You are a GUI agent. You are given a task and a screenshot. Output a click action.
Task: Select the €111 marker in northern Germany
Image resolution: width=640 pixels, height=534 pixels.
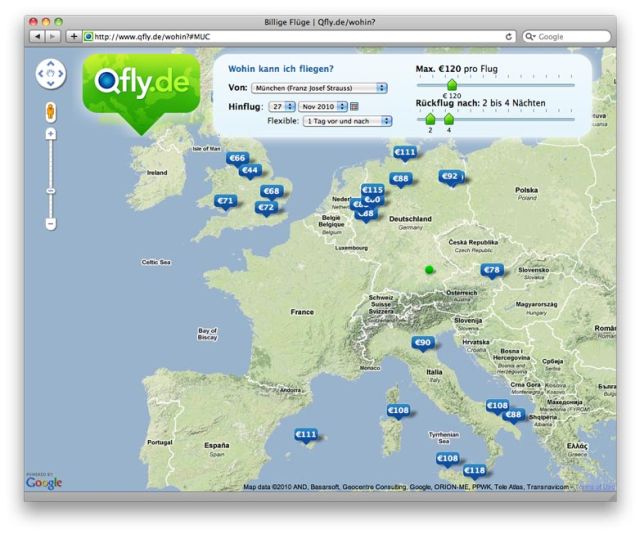(x=405, y=153)
